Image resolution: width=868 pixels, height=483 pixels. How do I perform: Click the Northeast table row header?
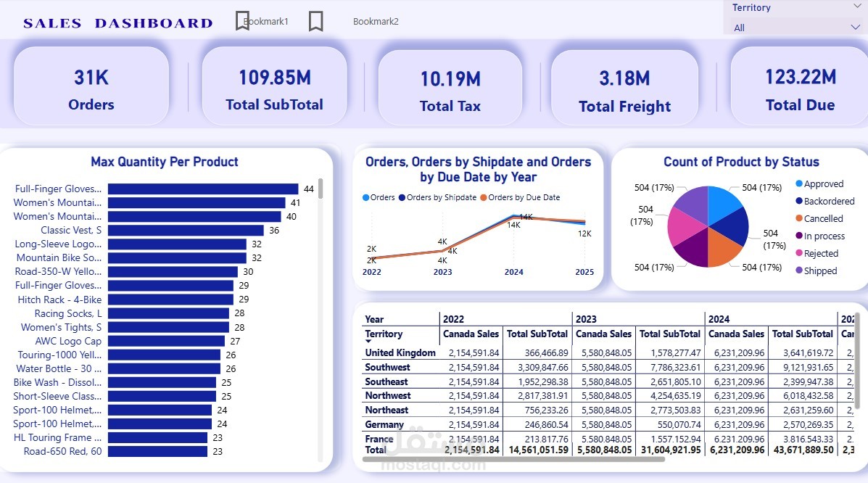[387, 410]
